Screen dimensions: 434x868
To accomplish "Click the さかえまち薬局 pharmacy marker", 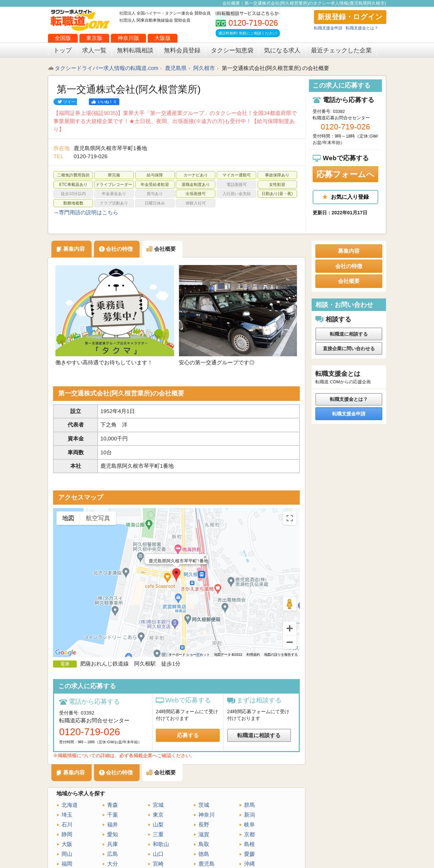I will [218, 589].
